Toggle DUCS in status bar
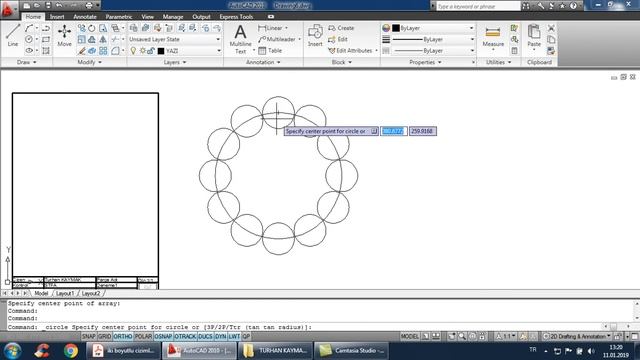 tap(205, 337)
